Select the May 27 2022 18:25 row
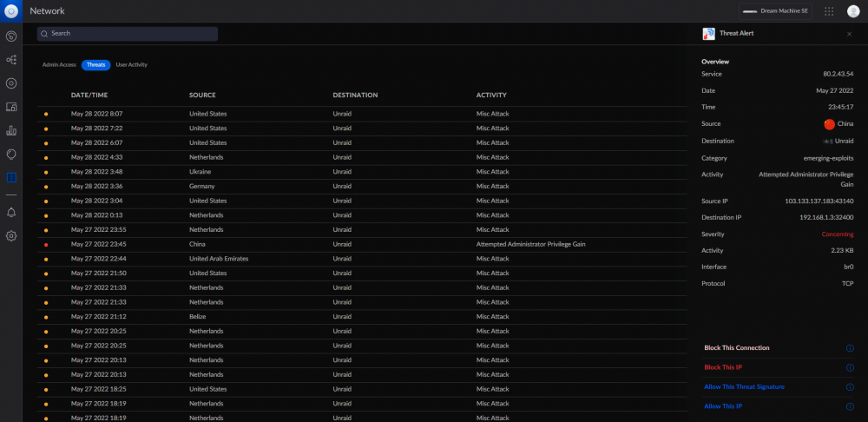868x422 pixels. point(362,389)
